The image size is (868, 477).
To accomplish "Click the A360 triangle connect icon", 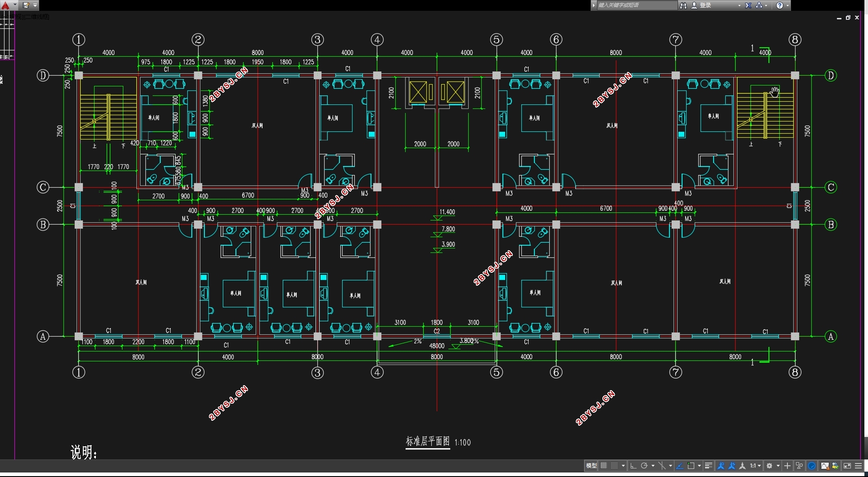I will (759, 5).
